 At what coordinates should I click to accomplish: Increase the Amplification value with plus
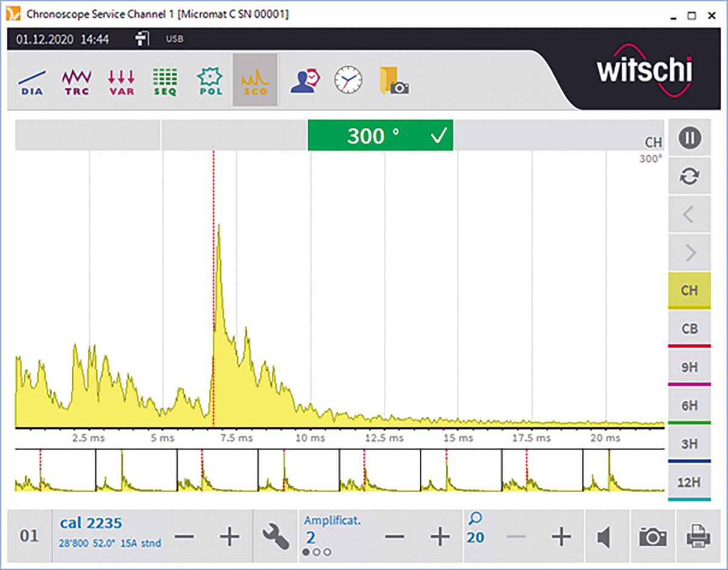(440, 537)
